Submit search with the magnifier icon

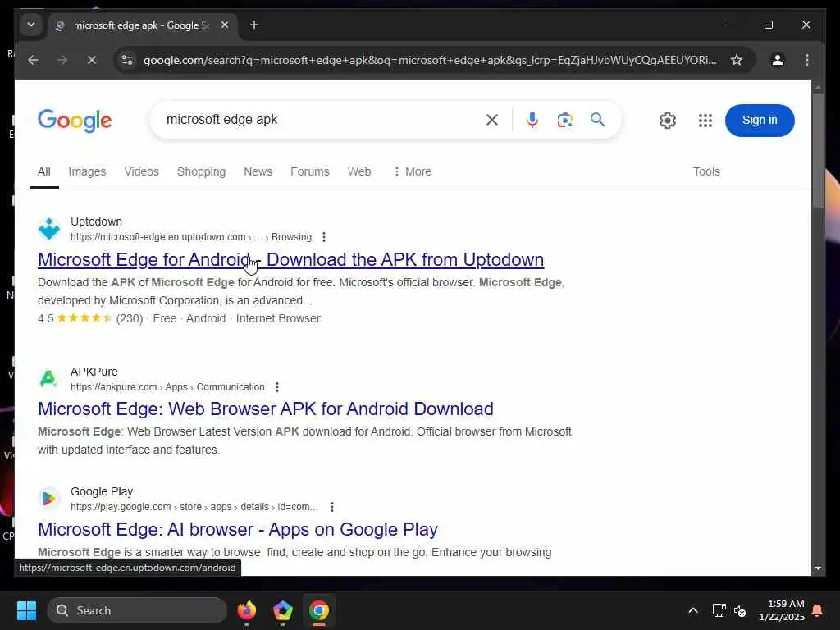pos(597,120)
